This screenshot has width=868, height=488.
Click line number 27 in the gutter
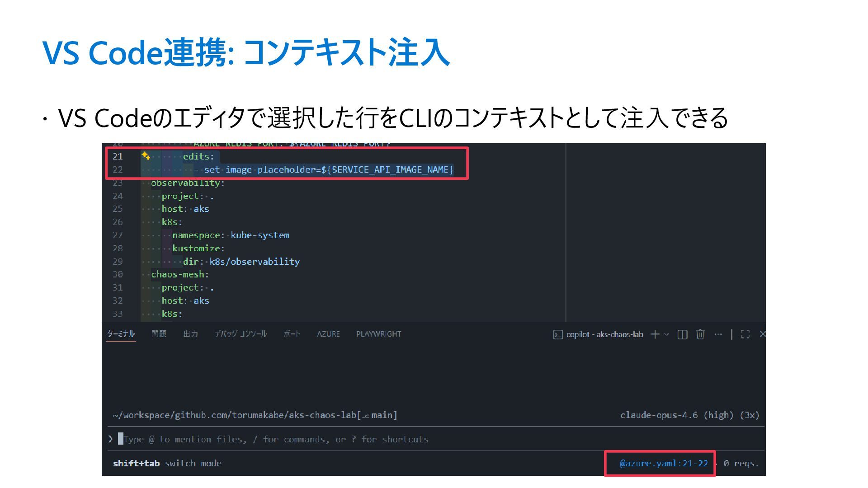click(118, 235)
